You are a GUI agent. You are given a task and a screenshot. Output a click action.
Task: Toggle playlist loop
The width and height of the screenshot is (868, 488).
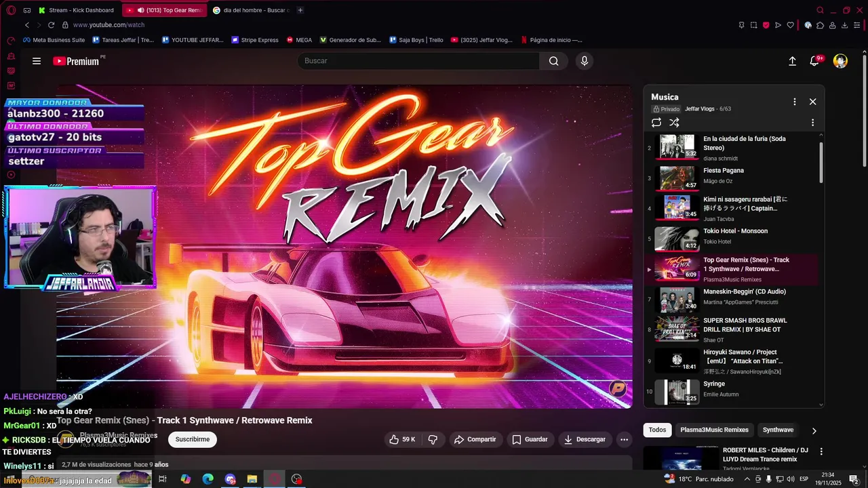coord(656,123)
